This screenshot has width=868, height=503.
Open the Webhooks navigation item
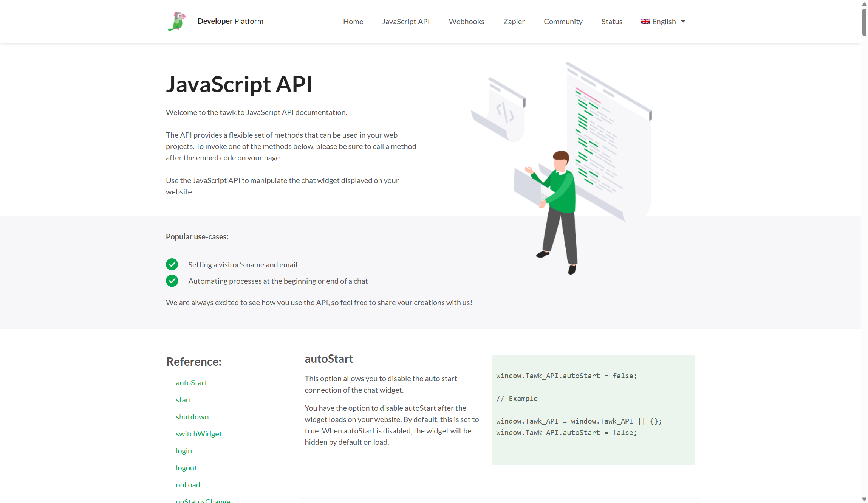click(466, 22)
